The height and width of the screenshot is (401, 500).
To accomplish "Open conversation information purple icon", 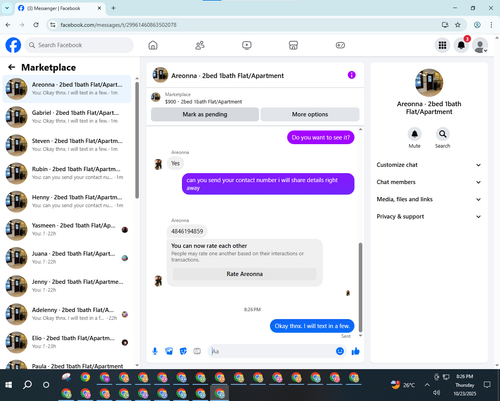I will tap(352, 75).
